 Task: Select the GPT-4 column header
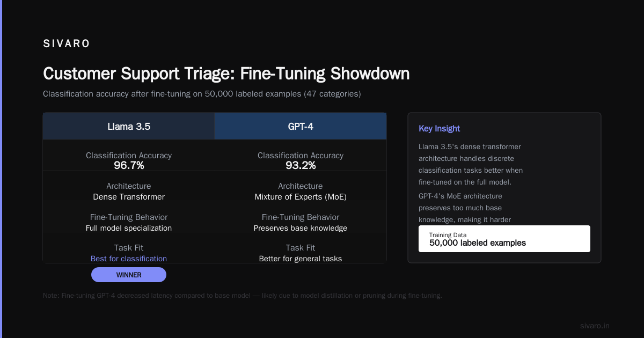301,127
